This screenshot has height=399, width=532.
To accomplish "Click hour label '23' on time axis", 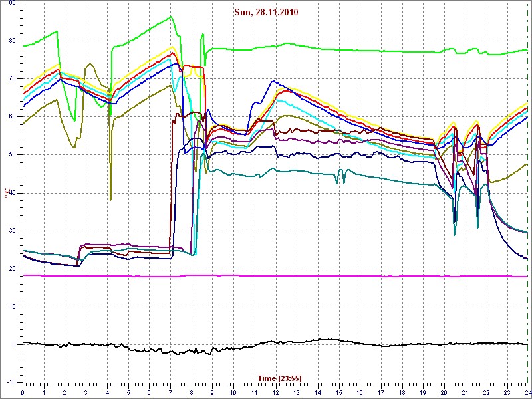I will pos(507,394).
